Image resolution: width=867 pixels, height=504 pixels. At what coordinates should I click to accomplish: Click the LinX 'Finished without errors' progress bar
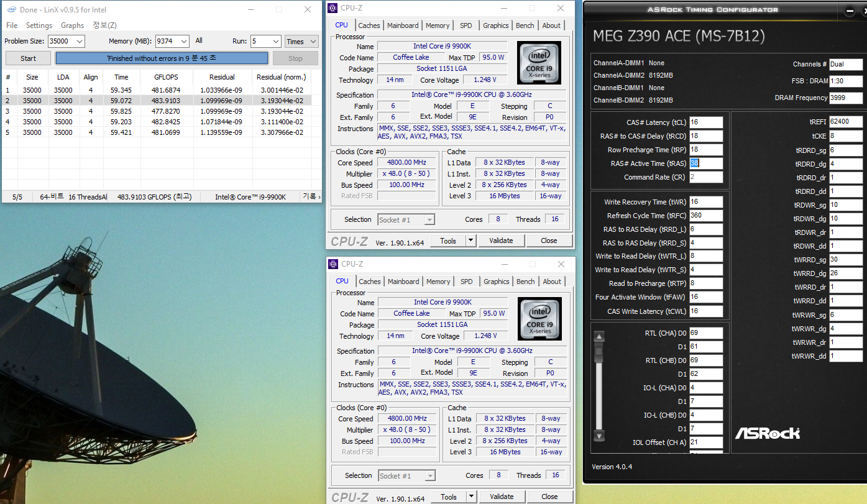[162, 58]
